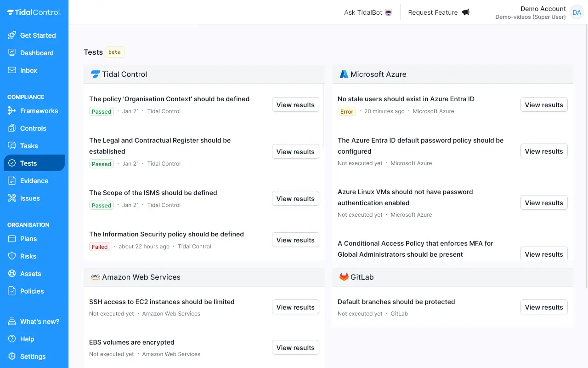Click the Demo Account name

click(x=543, y=9)
